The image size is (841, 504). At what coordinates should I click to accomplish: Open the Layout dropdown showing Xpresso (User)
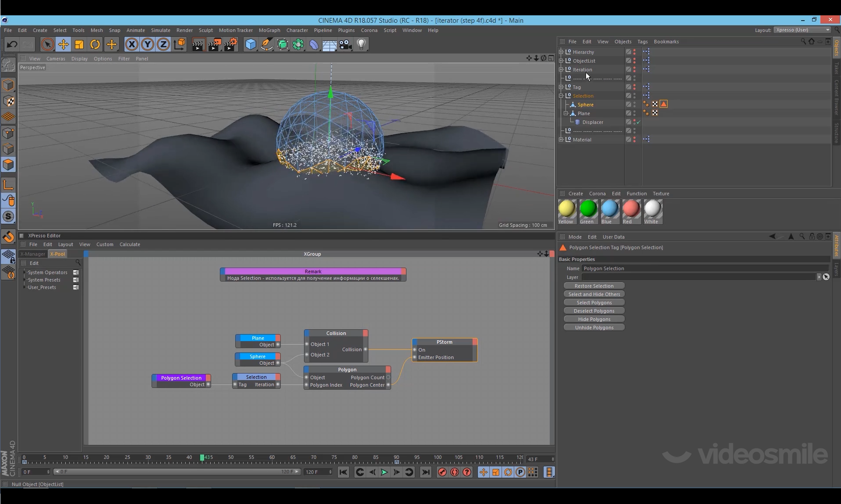(x=802, y=30)
